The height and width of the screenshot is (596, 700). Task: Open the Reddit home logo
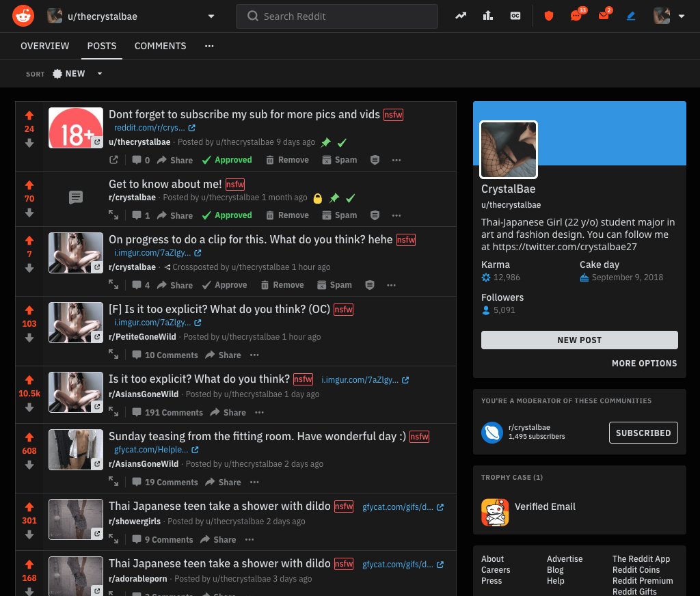coord(23,16)
